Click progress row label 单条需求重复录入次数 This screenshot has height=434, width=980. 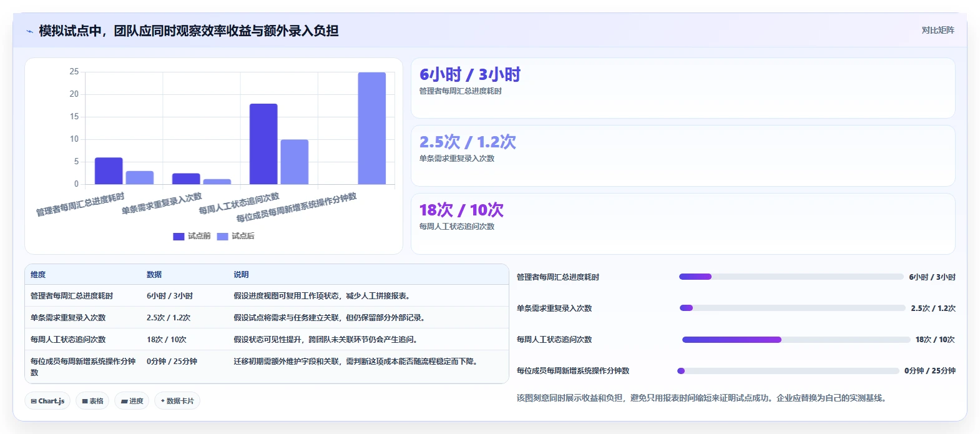click(x=554, y=308)
